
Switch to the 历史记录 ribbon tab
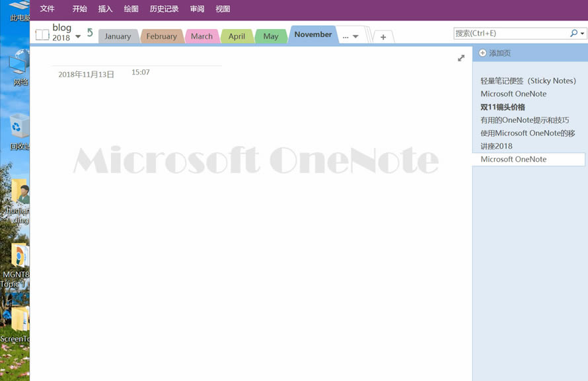tap(165, 9)
